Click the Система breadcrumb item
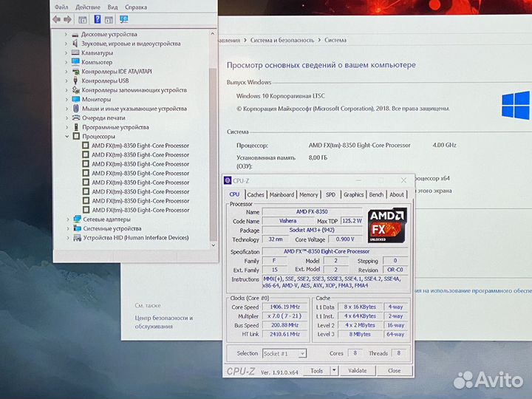 pyautogui.click(x=335, y=40)
